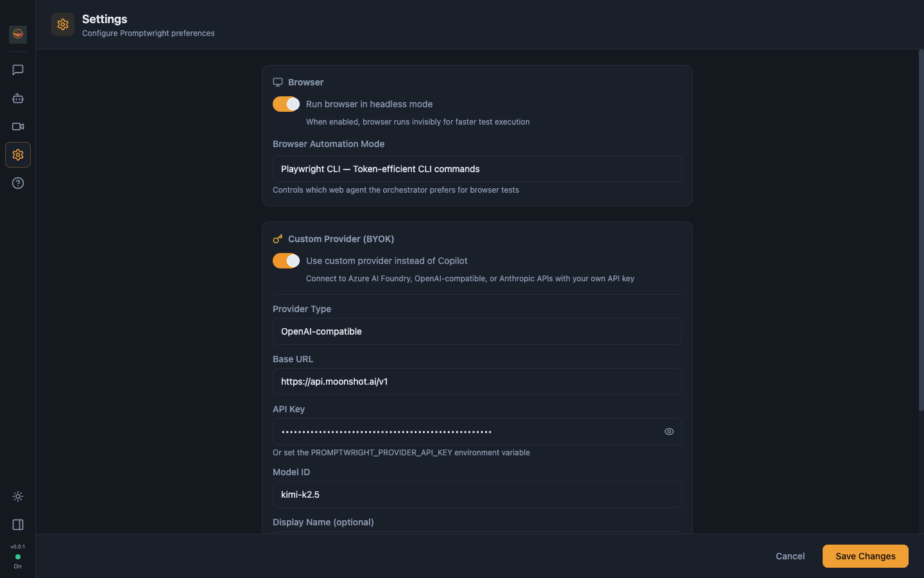924x578 pixels.
Task: Open the video recordings icon in sidebar
Action: click(18, 127)
